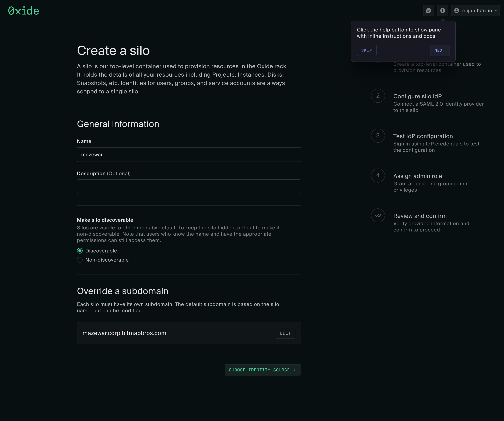The image size is (504, 421).
Task: Click the step 3 circle for Test IdP configuration
Action: coord(378,135)
